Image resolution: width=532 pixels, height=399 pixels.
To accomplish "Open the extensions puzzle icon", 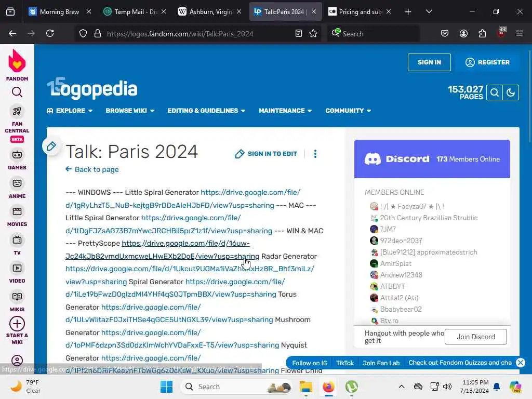I will click(x=482, y=33).
